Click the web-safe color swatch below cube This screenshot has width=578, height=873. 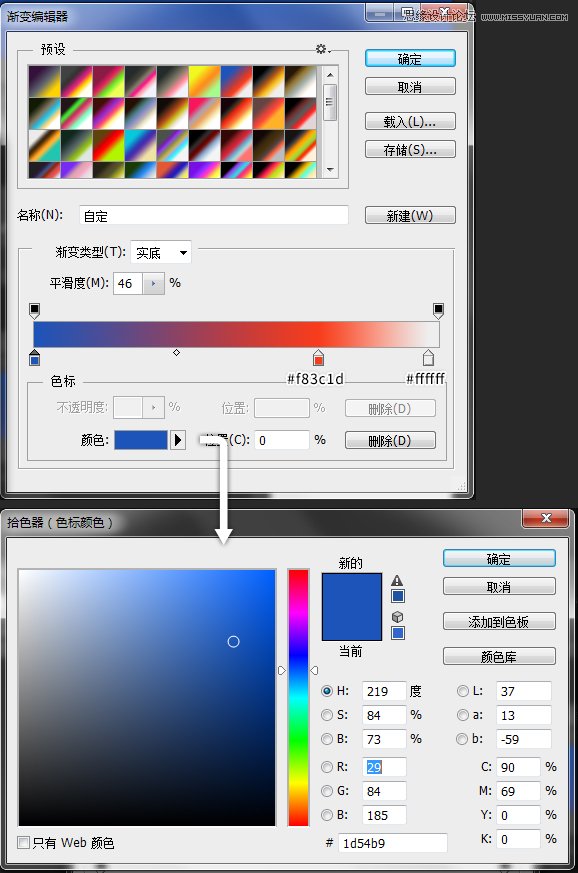click(398, 633)
